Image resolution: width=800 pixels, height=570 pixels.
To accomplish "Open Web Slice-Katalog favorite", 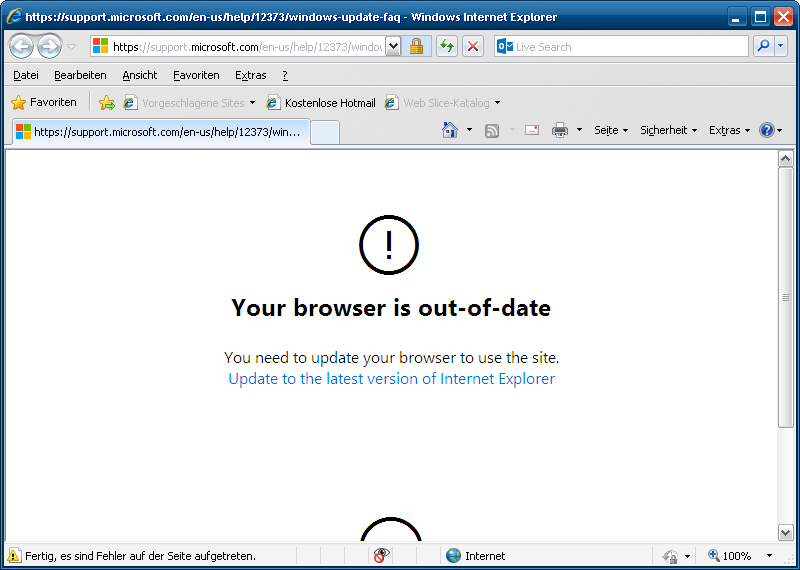I will [x=437, y=103].
